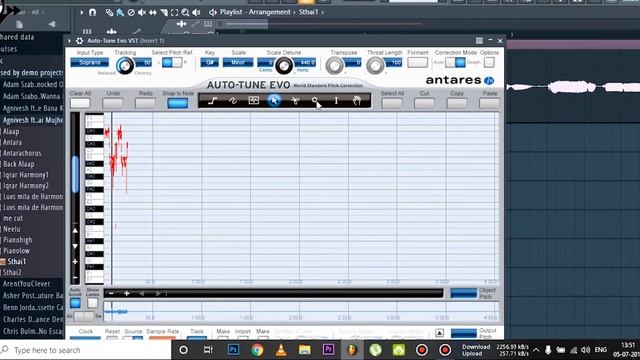Image resolution: width=640 pixels, height=360 pixels.
Task: Select the Hand scroll tool
Action: (357, 100)
